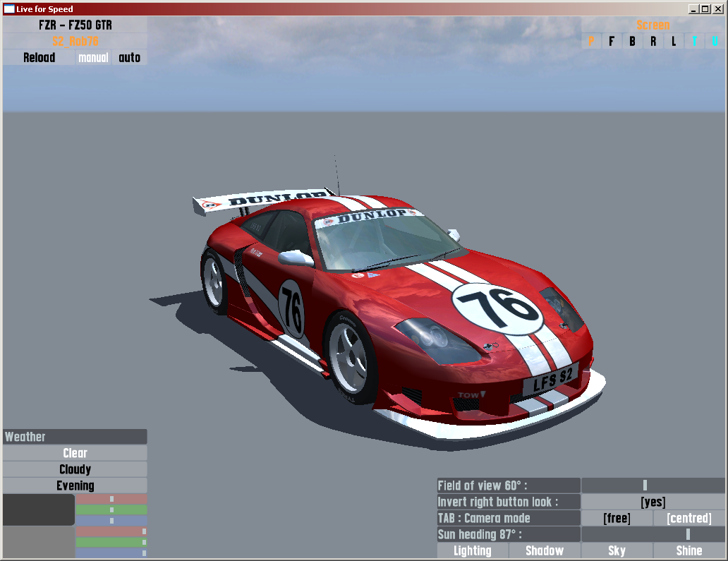
Task: Click the 76 roundel on the car hood
Action: tap(497, 309)
